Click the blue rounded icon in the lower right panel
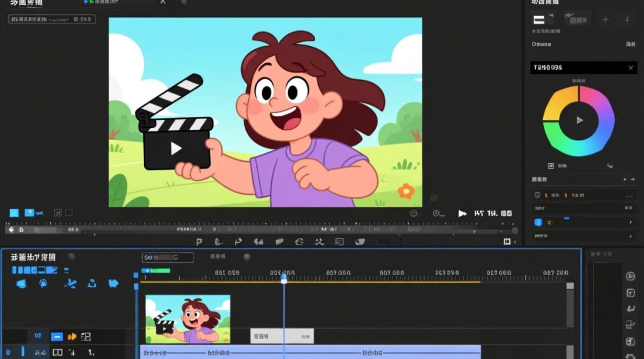644x359 pixels. coord(538,222)
